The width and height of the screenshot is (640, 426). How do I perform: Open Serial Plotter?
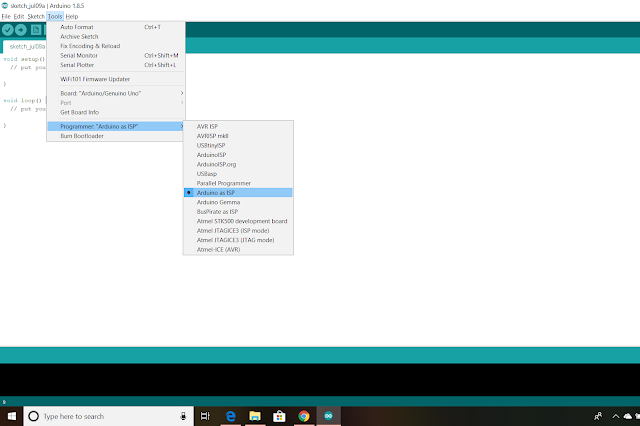[x=116, y=64]
